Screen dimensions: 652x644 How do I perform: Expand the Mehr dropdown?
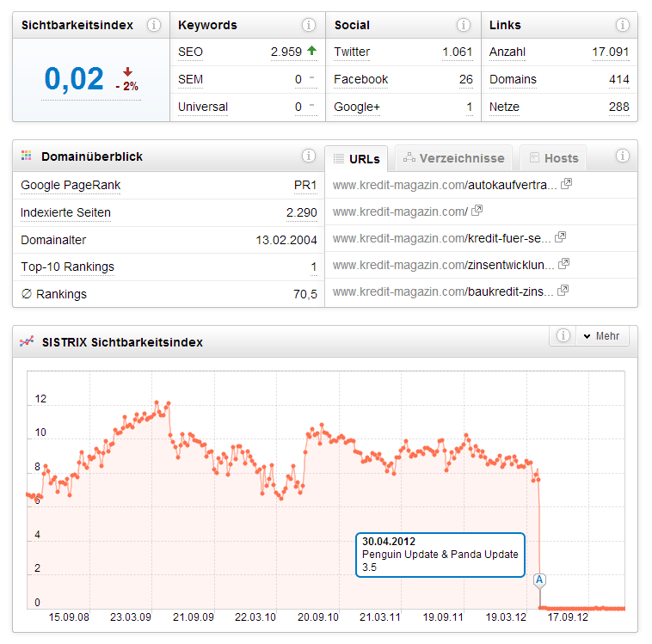tap(603, 336)
